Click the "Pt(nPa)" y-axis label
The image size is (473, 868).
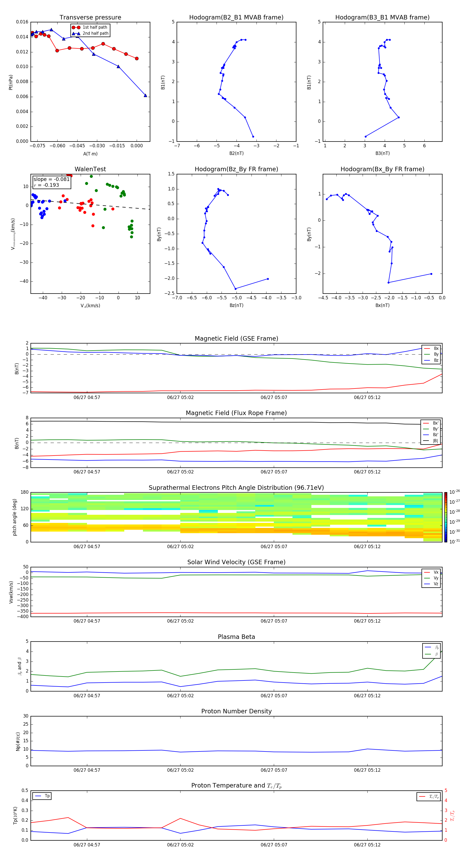click(11, 82)
